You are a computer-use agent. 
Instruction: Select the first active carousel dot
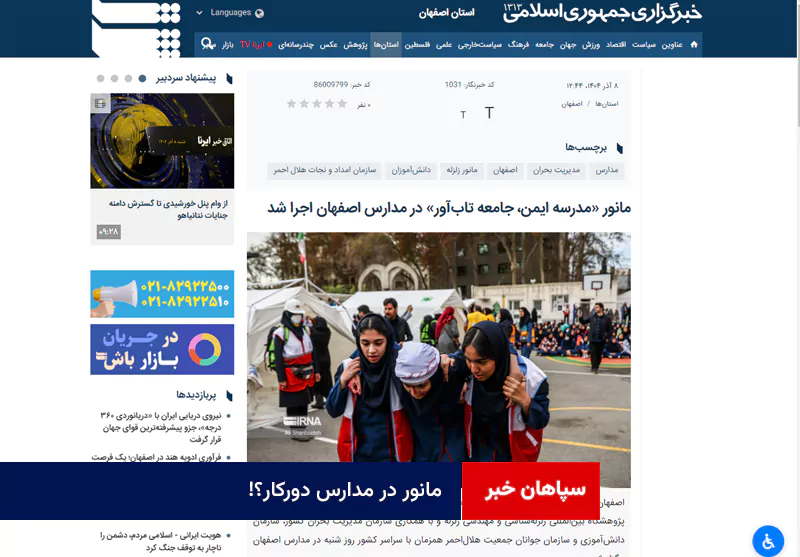tap(142, 78)
